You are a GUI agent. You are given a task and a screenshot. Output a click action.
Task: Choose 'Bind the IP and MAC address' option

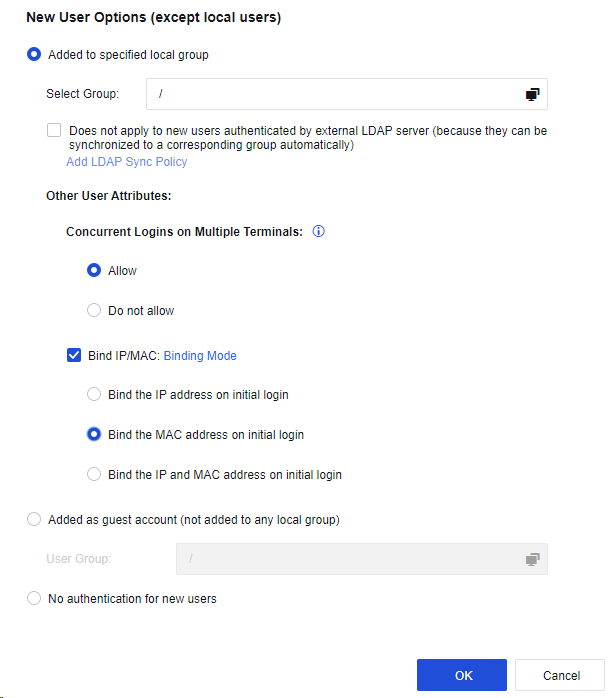pos(95,475)
